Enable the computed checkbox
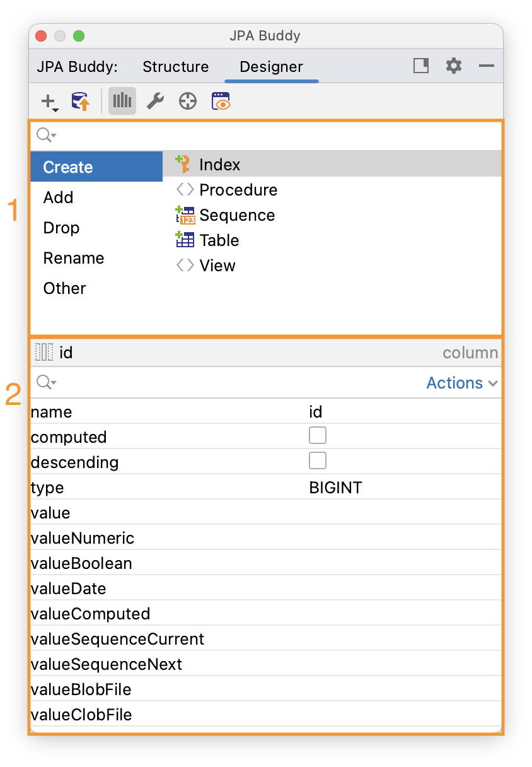 (x=318, y=436)
